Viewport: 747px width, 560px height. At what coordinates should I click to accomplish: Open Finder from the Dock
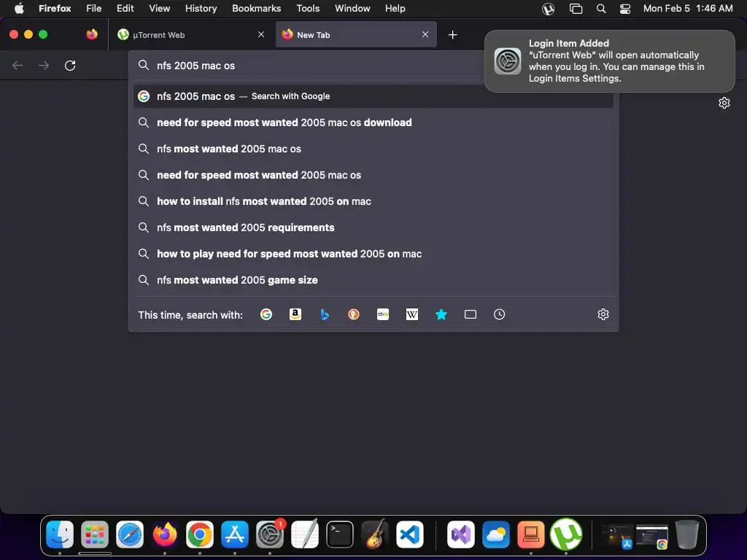[x=60, y=534]
